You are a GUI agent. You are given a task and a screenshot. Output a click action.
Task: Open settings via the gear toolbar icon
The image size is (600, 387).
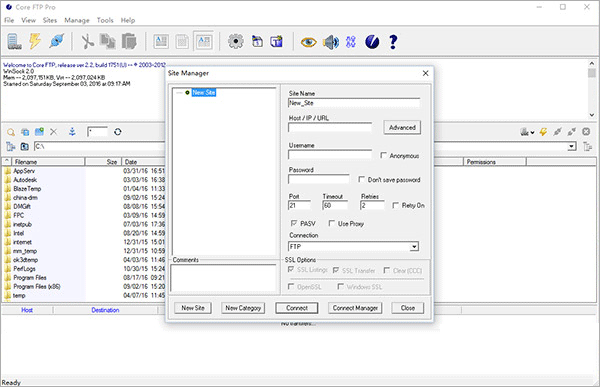click(x=236, y=41)
